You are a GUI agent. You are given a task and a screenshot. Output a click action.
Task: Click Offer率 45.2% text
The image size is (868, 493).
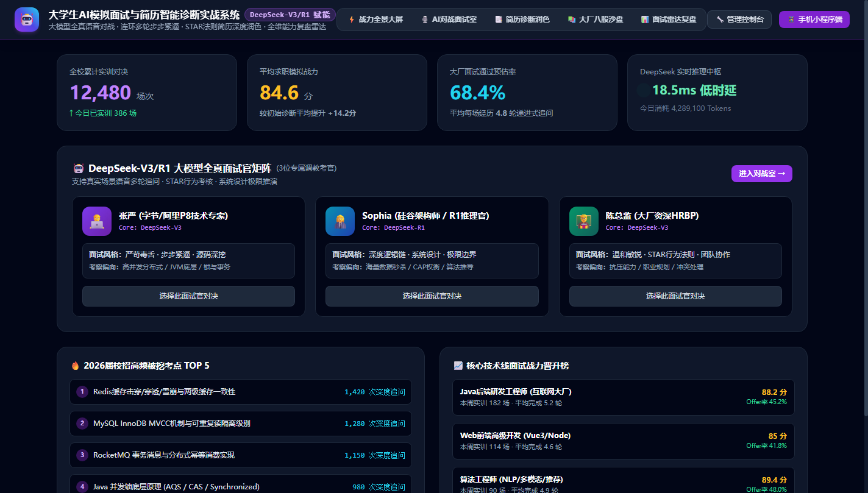pyautogui.click(x=766, y=402)
